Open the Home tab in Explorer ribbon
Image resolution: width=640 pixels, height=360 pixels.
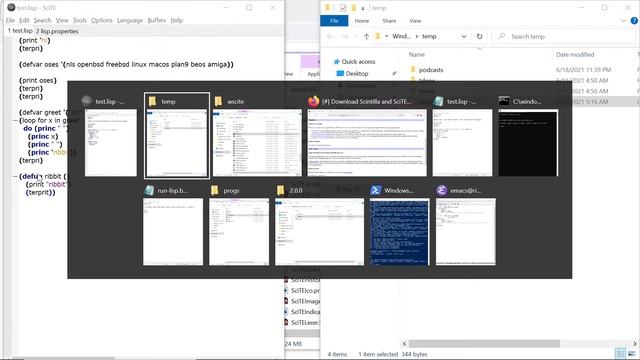(362, 20)
